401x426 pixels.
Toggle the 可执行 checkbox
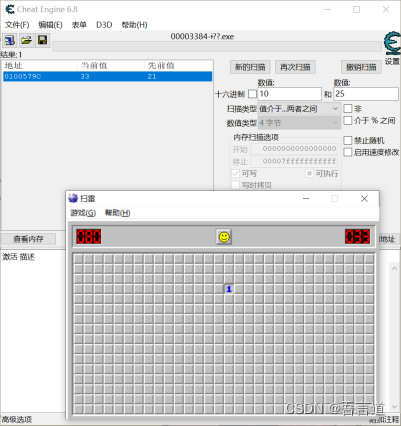(x=309, y=174)
